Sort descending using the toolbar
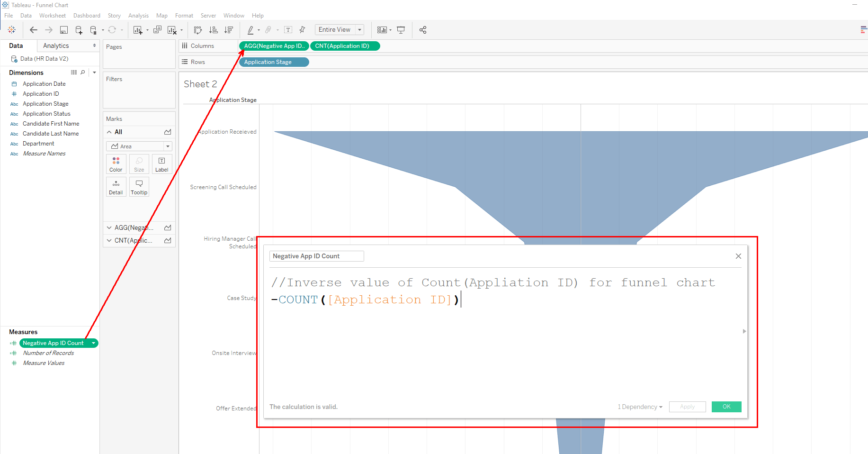Viewport: 868px width, 454px height. point(229,29)
